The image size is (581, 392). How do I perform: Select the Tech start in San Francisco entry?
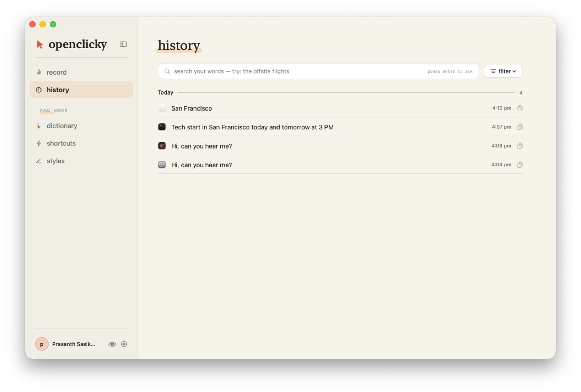pyautogui.click(x=340, y=127)
